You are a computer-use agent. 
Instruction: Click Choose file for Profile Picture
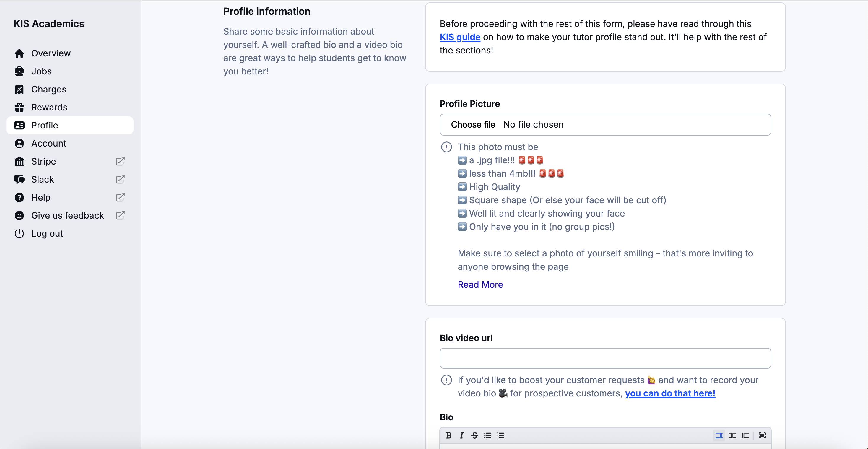click(473, 125)
